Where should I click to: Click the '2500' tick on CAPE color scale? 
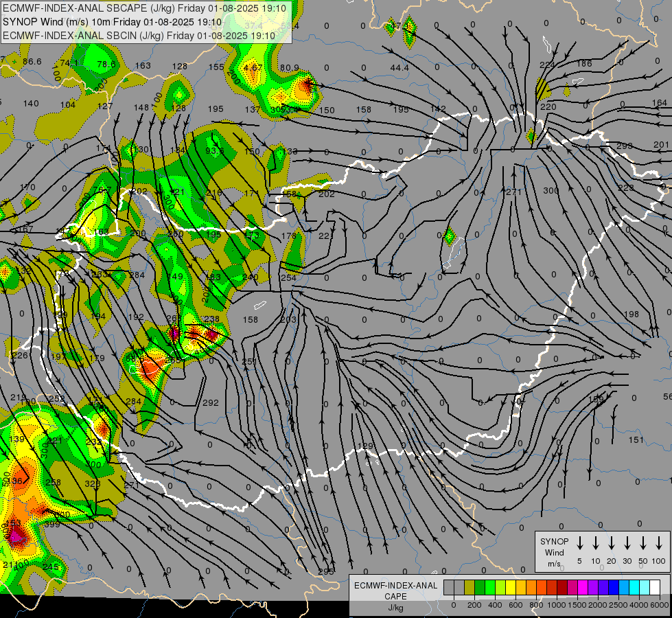[x=618, y=605]
